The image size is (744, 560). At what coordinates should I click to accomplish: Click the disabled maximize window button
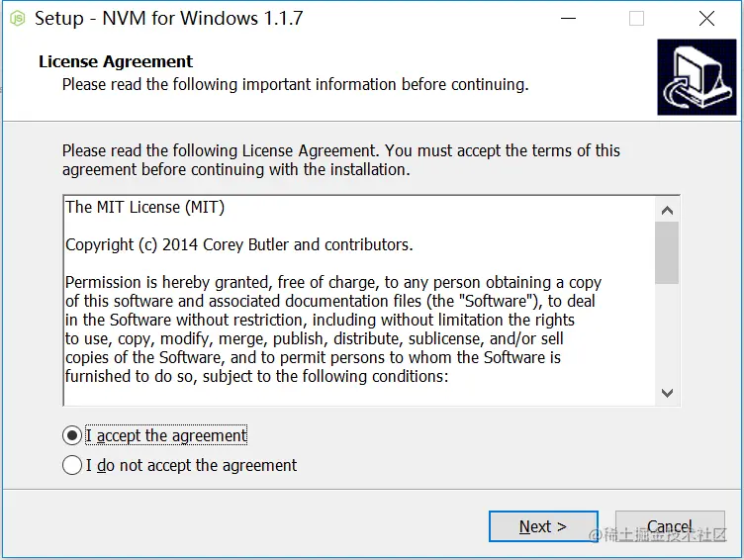636,19
